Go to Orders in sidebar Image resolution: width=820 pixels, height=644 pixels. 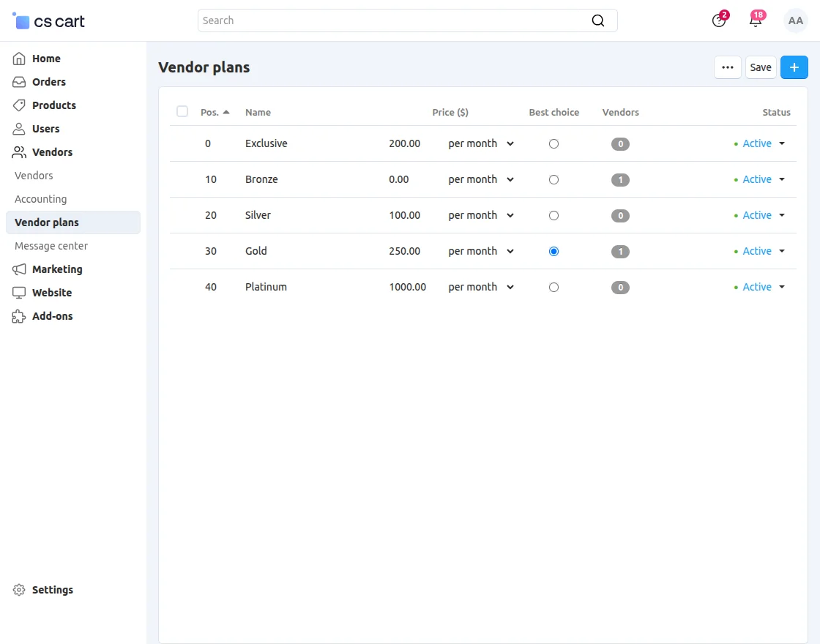pos(48,82)
